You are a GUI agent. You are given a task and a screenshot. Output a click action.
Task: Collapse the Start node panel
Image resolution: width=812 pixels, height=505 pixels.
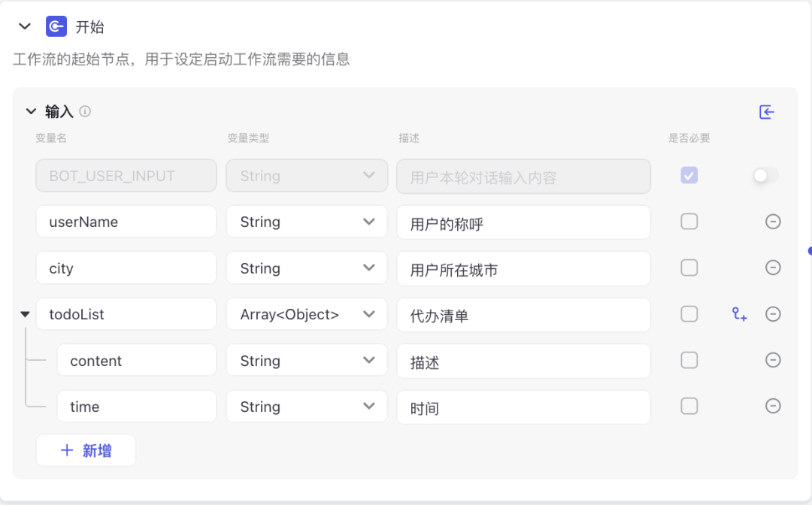click(24, 26)
